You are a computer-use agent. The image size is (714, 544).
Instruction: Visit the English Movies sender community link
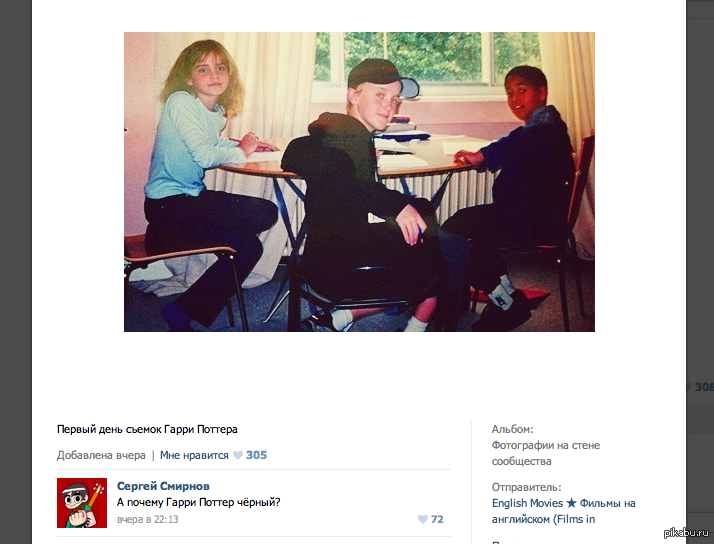[x=563, y=511]
